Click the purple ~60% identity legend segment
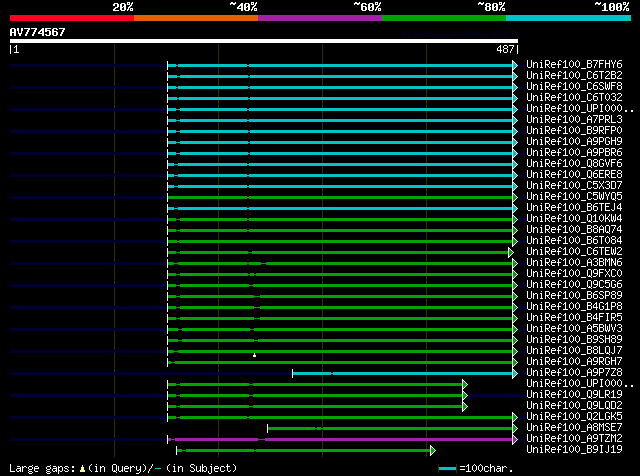 pyautogui.click(x=320, y=18)
